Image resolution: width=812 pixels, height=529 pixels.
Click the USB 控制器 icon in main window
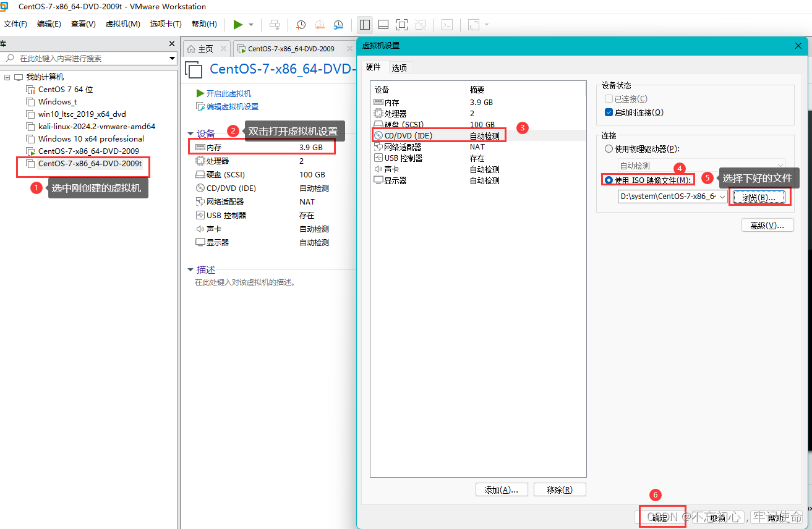(x=200, y=215)
